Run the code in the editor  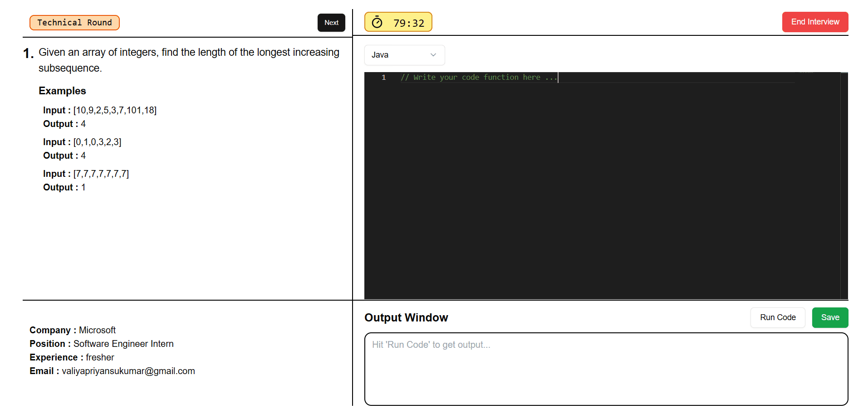point(777,317)
